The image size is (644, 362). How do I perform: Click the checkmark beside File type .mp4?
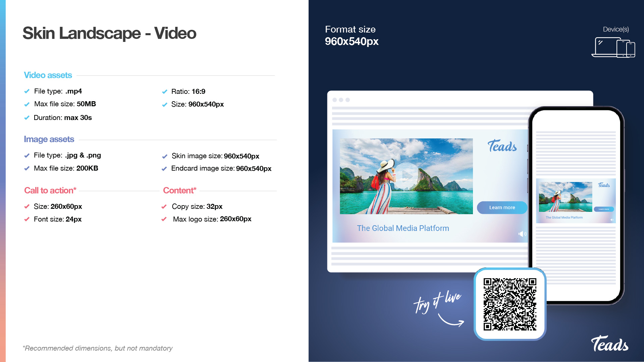27,91
